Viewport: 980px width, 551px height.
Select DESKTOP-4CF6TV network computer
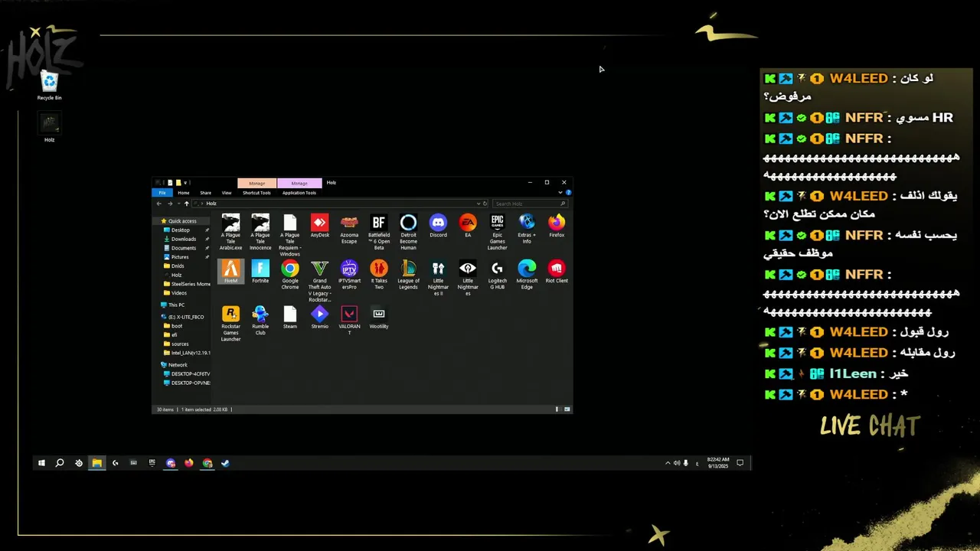point(187,374)
